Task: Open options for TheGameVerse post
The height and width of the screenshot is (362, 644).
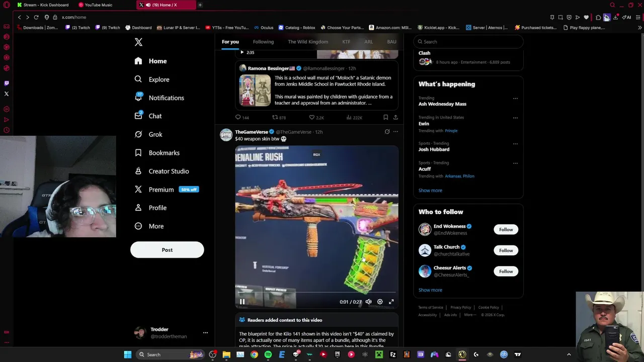Action: point(395,132)
